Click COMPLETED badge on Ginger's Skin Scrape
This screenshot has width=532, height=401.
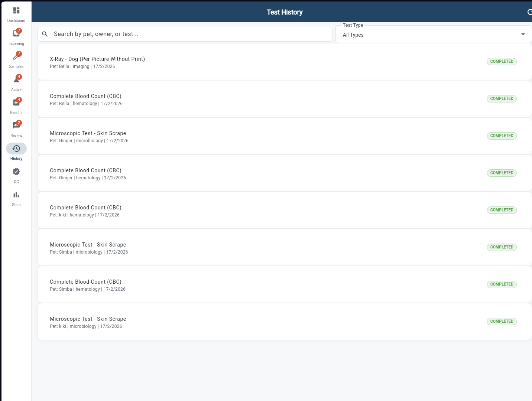coord(502,136)
